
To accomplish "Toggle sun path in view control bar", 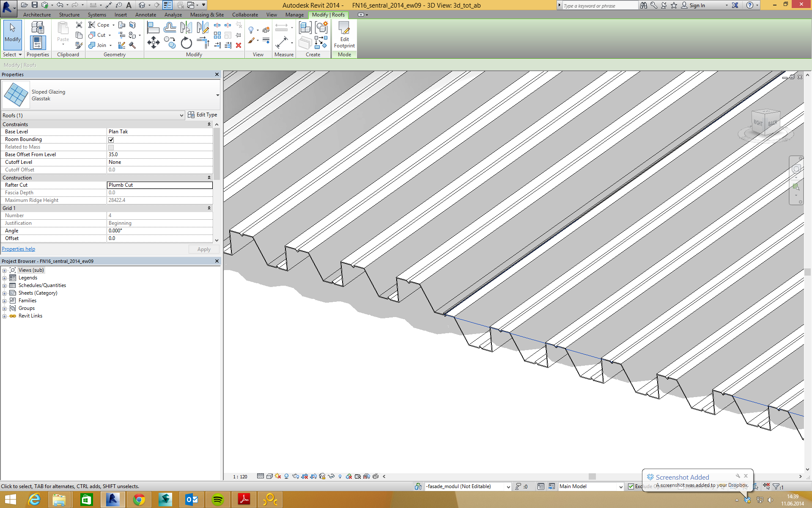I will click(278, 476).
